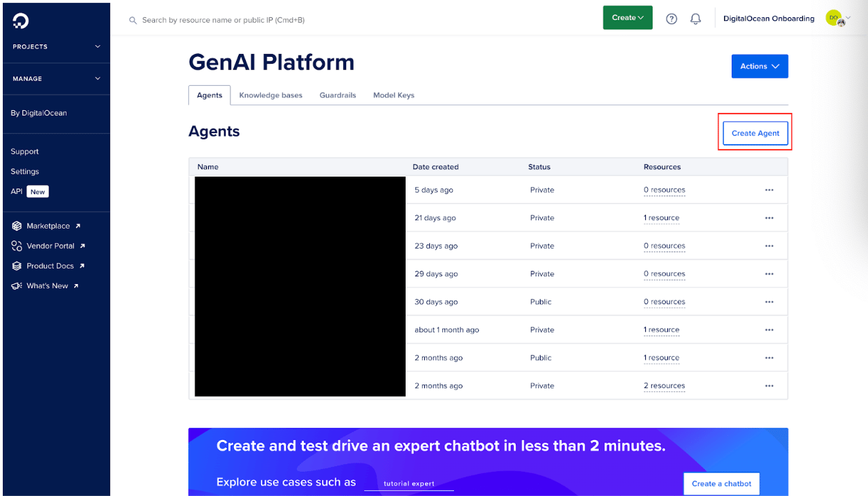The image size is (868, 496).
Task: Click the Create a chatbot button
Action: [x=721, y=484]
